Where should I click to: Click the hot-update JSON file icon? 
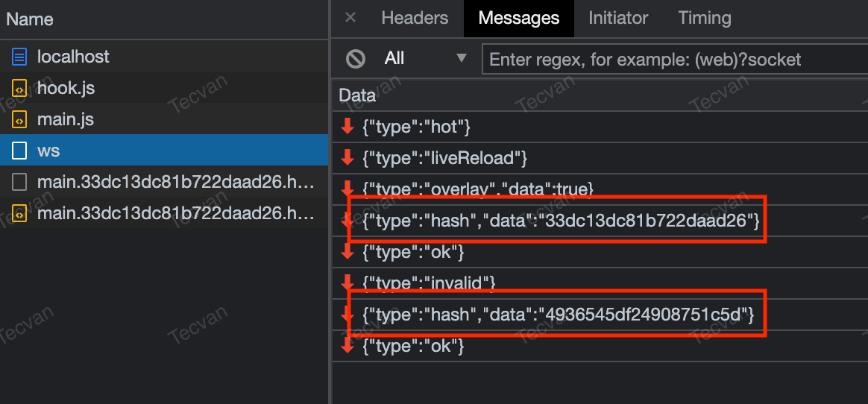pos(19,182)
